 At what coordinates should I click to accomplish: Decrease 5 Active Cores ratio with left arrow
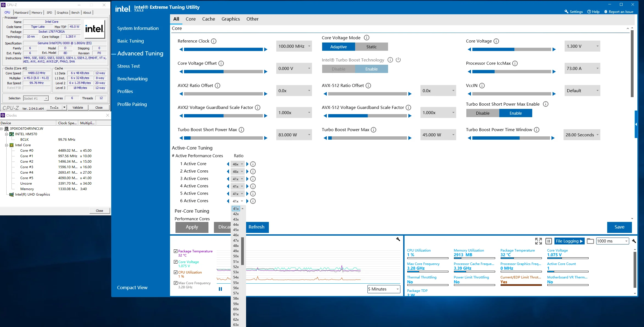pyautogui.click(x=228, y=194)
